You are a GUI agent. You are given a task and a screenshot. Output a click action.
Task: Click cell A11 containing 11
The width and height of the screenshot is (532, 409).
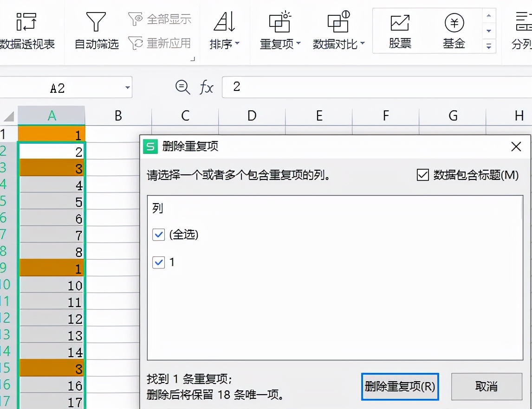(51, 301)
